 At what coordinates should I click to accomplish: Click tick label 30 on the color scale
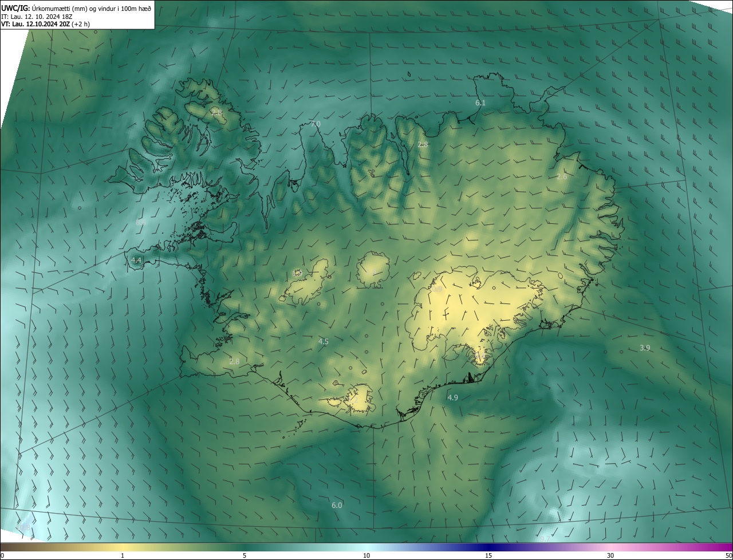610,555
